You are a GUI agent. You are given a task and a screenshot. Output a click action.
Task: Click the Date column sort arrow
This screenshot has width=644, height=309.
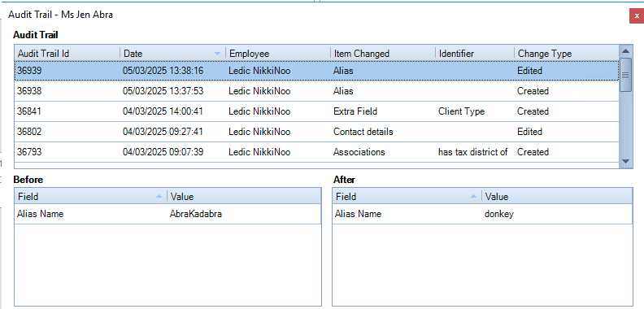tap(217, 54)
